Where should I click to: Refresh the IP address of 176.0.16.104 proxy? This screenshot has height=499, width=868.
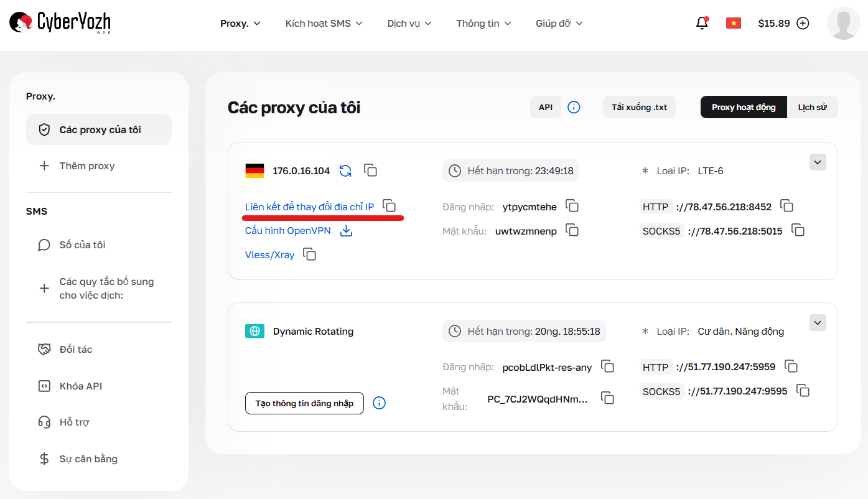pyautogui.click(x=346, y=170)
